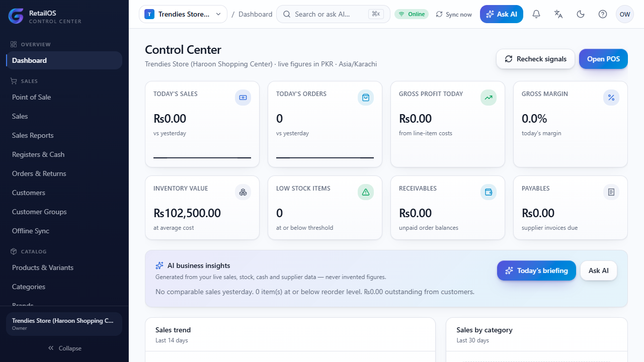Click the Inventory Value boxes icon
Image resolution: width=644 pixels, height=362 pixels.
pos(243,192)
